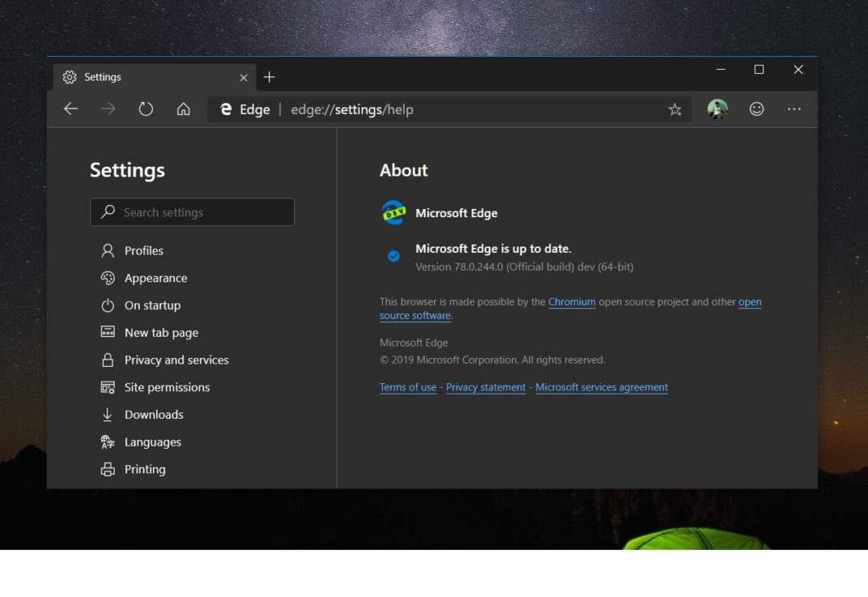Open the On startup section
The height and width of the screenshot is (597, 868).
click(151, 306)
